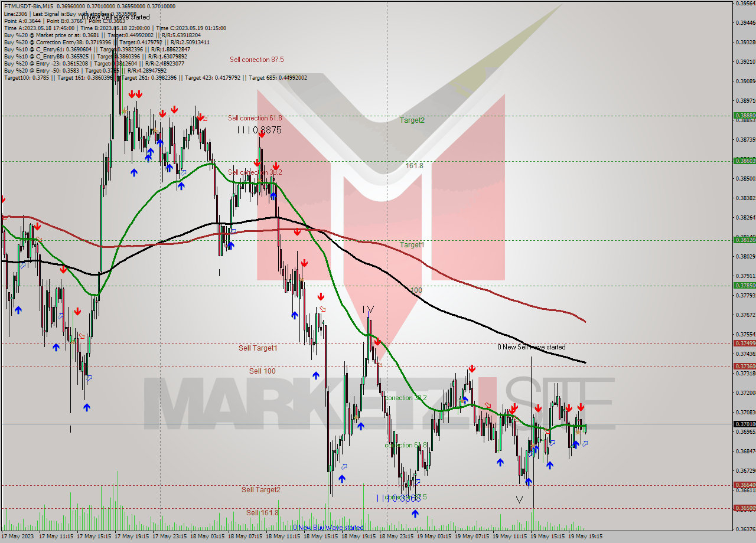Click the 0.3637 bottom price axis label

coord(745,529)
